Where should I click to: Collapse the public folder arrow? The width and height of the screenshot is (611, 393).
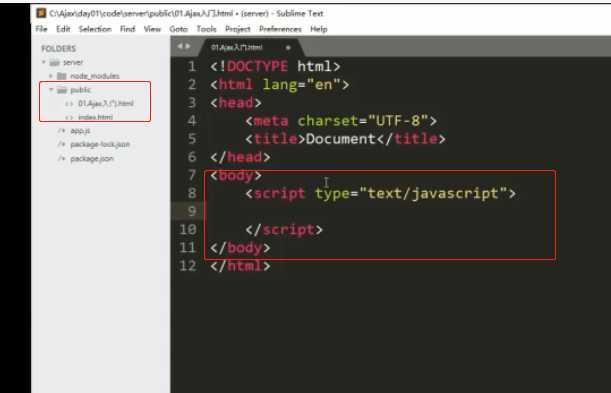[51, 90]
